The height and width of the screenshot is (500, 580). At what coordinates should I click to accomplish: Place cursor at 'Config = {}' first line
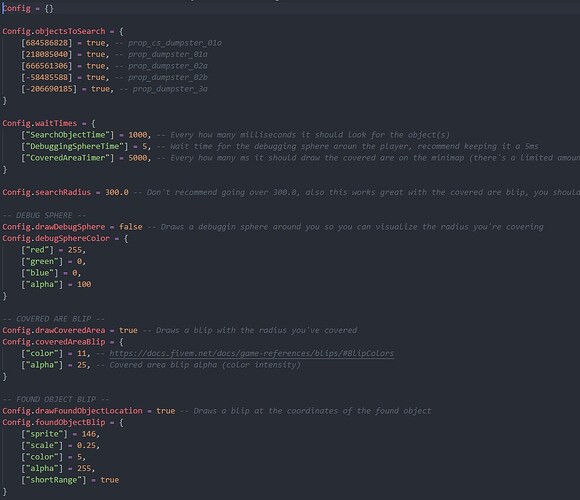[x=28, y=8]
